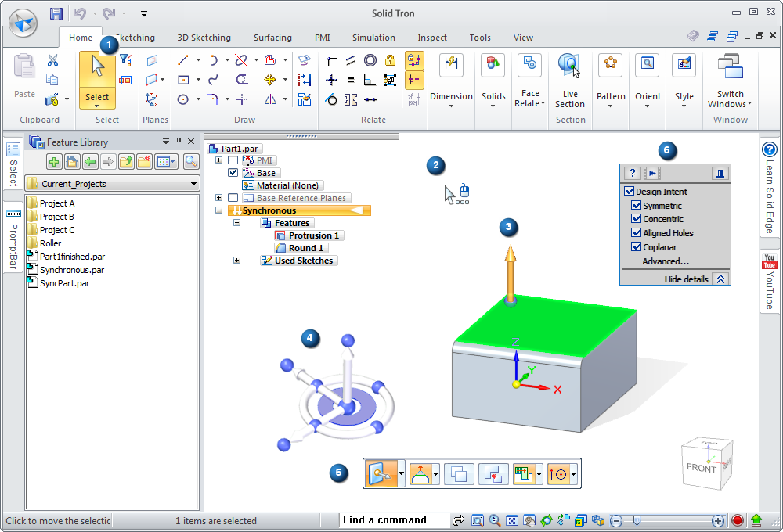The image size is (783, 532).
Task: Toggle the Aligned Holes checkbox
Action: click(x=637, y=233)
